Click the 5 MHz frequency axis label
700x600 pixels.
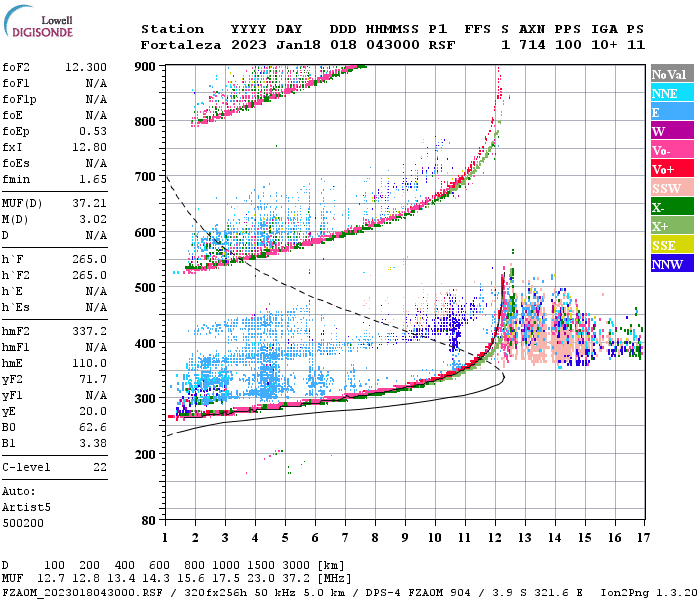click(285, 538)
